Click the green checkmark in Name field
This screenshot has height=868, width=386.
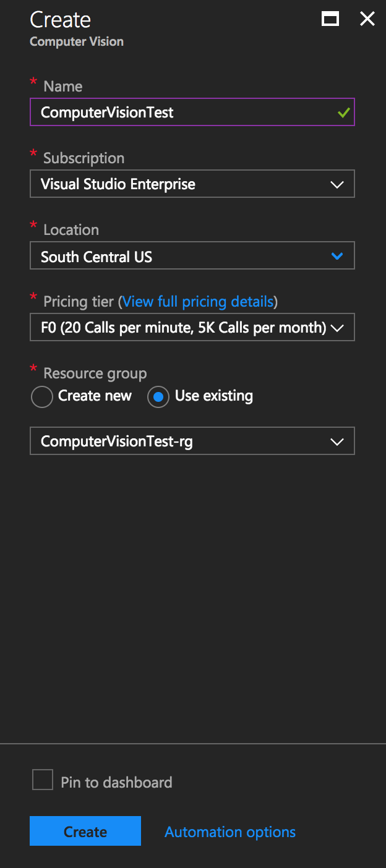(x=344, y=113)
